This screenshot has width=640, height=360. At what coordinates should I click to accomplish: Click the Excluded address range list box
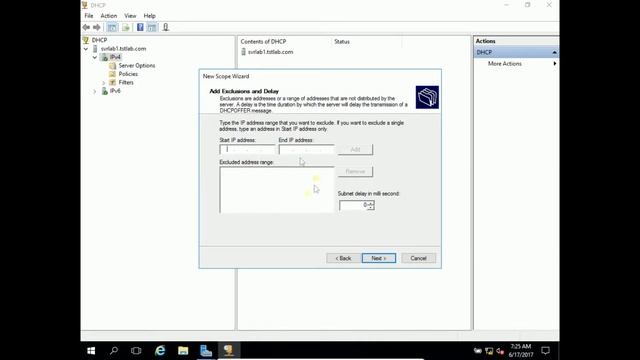coord(277,190)
